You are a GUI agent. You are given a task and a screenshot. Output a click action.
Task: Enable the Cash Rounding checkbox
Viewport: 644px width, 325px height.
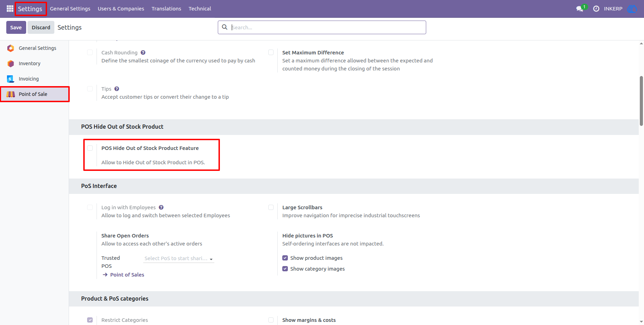pyautogui.click(x=90, y=52)
